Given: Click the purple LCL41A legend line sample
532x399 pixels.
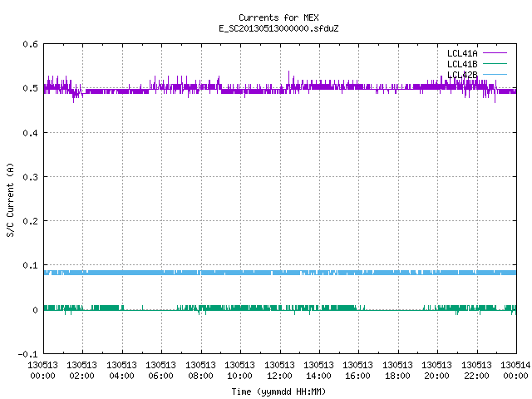Looking at the screenshot, I should [495, 53].
